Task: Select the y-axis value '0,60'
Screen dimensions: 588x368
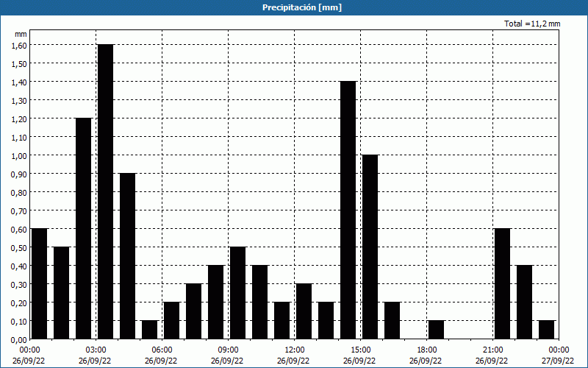Action: coord(19,229)
